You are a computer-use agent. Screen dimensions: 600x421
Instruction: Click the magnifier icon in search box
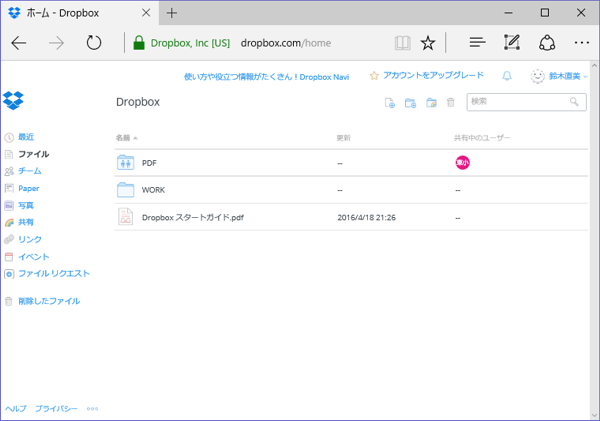(574, 101)
